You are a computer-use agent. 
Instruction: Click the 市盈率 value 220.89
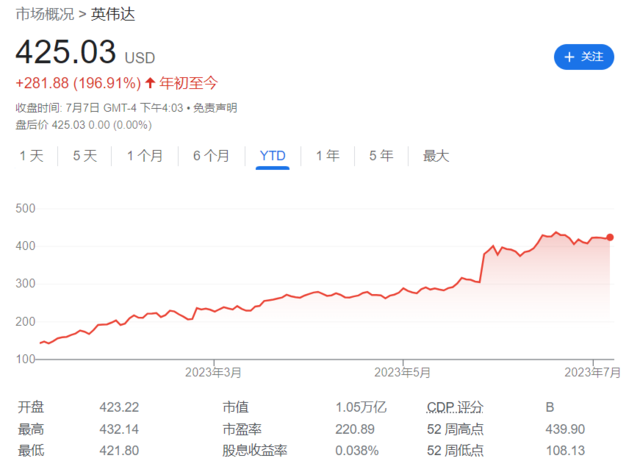[x=355, y=429]
